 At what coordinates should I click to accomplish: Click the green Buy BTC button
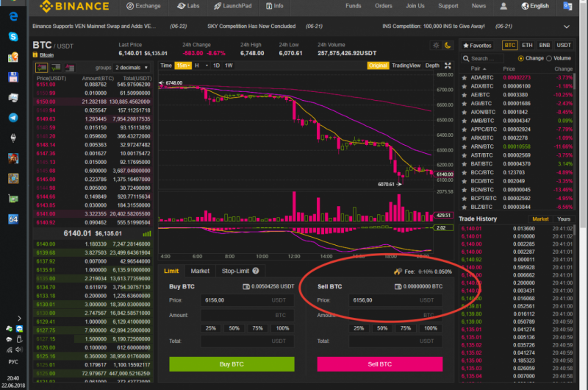232,364
